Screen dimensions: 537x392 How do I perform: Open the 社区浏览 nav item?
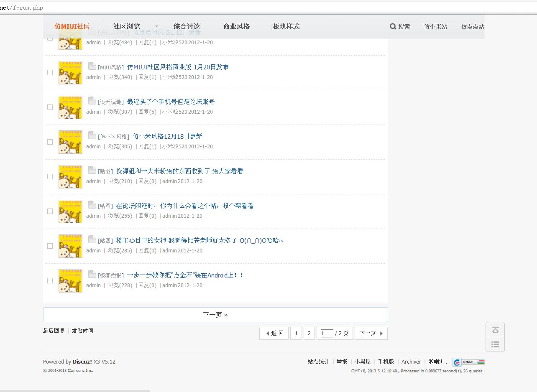[x=126, y=26]
